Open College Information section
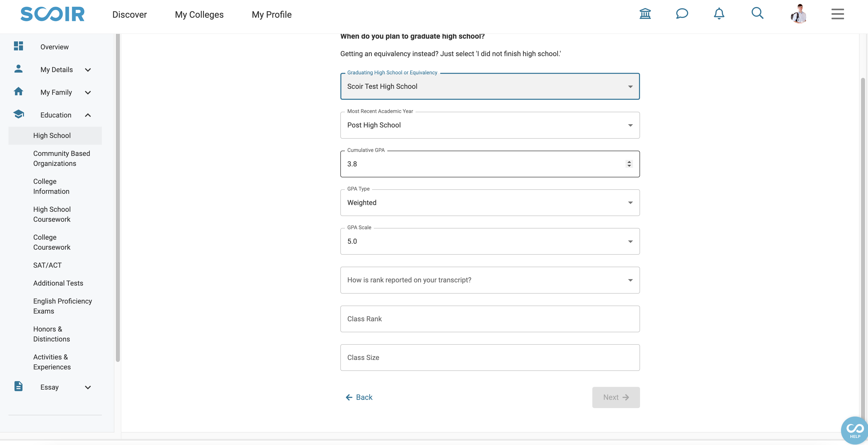 click(x=51, y=186)
